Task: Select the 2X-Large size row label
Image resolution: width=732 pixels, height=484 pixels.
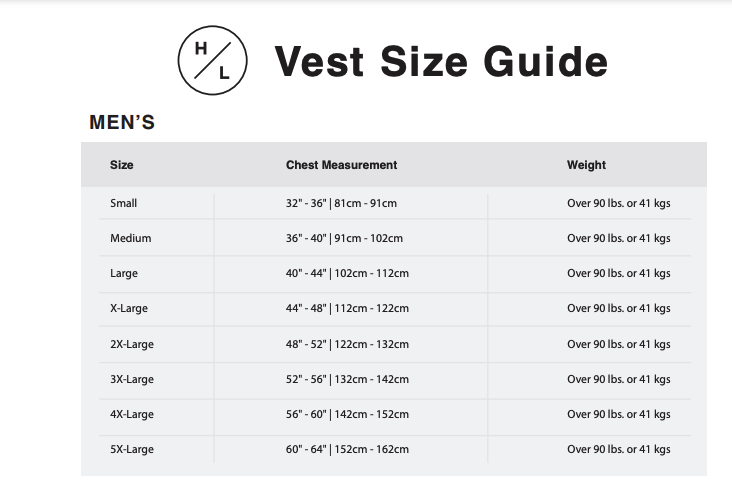Action: point(132,344)
